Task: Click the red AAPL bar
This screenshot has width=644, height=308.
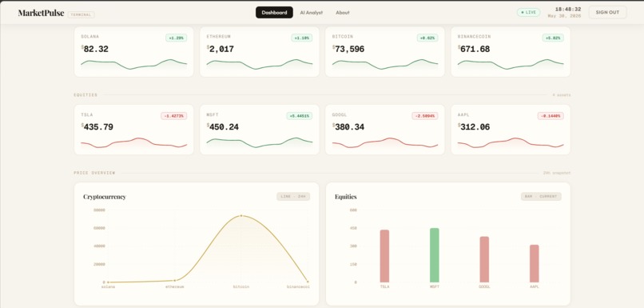Action: point(534,263)
